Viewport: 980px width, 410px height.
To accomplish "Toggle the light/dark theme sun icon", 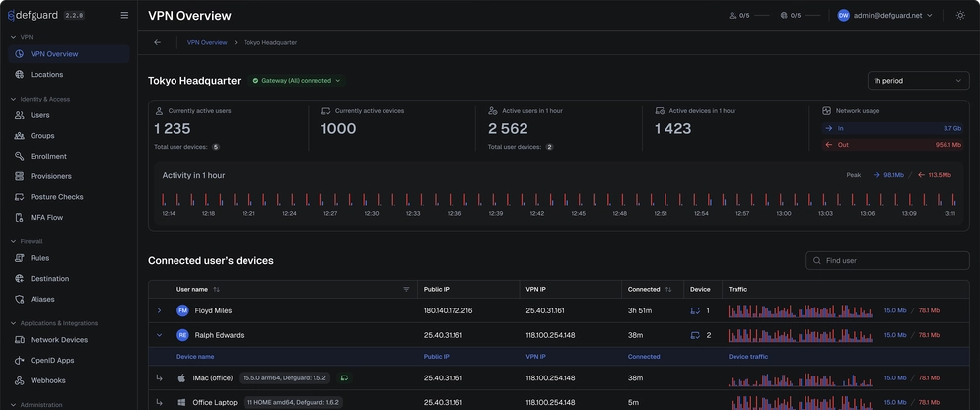I will pyautogui.click(x=960, y=16).
